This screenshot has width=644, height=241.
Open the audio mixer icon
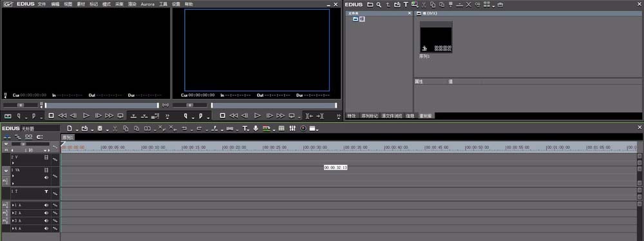click(x=292, y=129)
